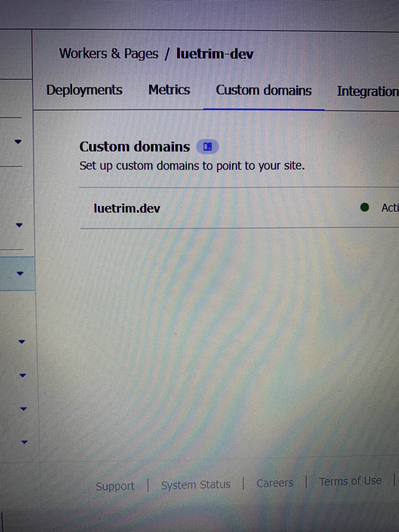
Task: Expand the bottommost sidebar dropdown arrow
Action: (x=24, y=442)
